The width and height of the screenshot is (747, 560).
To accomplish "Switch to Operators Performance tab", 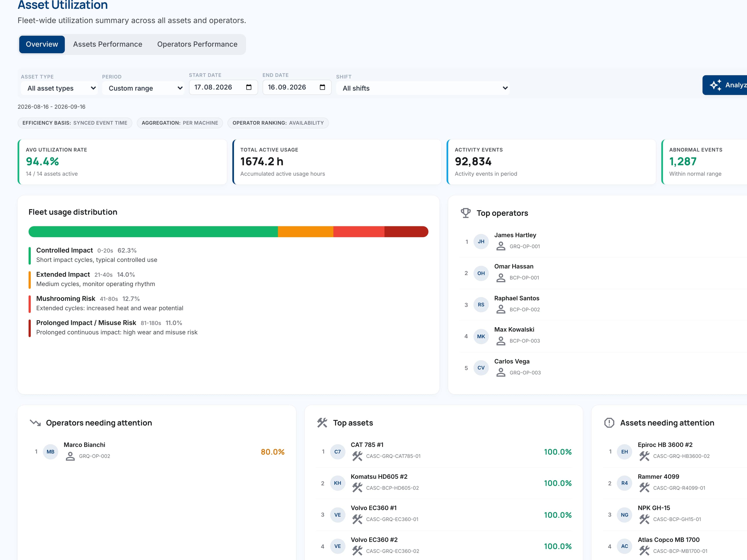I will (197, 44).
